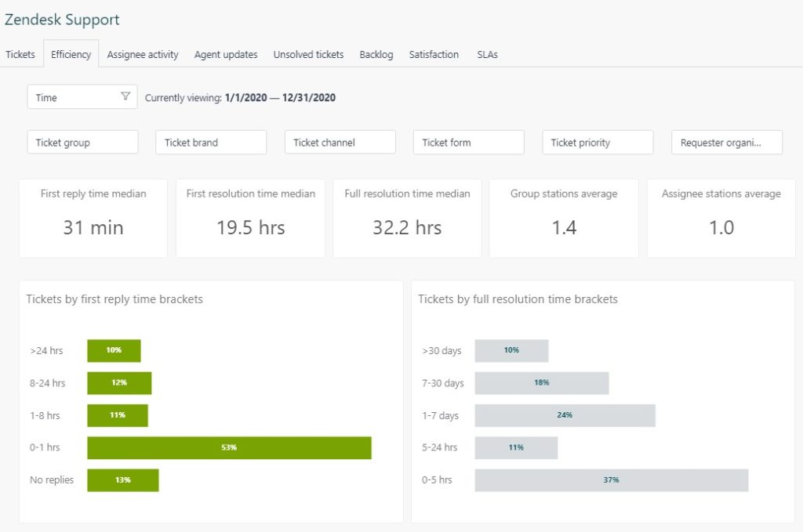
Task: Open the Tickets tab
Action: [x=20, y=54]
